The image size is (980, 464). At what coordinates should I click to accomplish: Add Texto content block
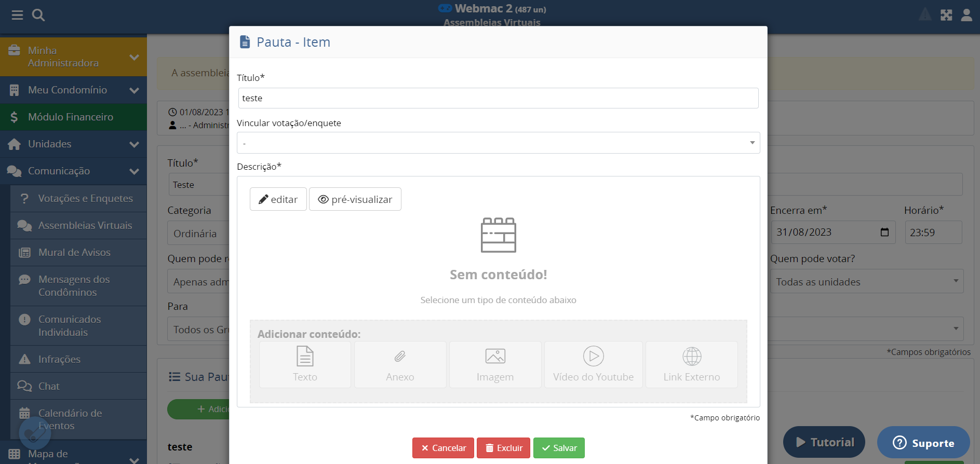coord(305,364)
